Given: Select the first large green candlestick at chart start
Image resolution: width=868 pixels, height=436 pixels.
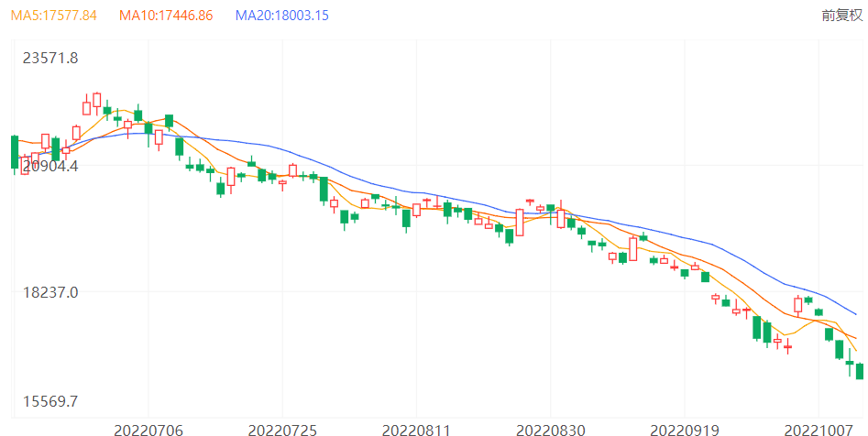Looking at the screenshot, I should point(15,152).
